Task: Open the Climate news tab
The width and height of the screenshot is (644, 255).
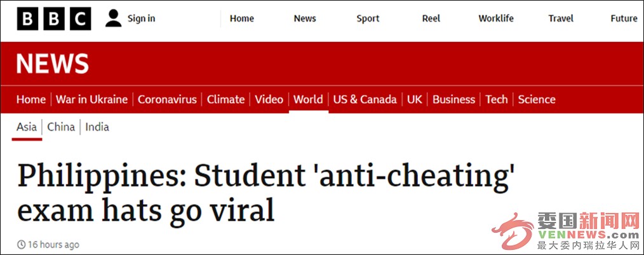Action: pyautogui.click(x=225, y=100)
